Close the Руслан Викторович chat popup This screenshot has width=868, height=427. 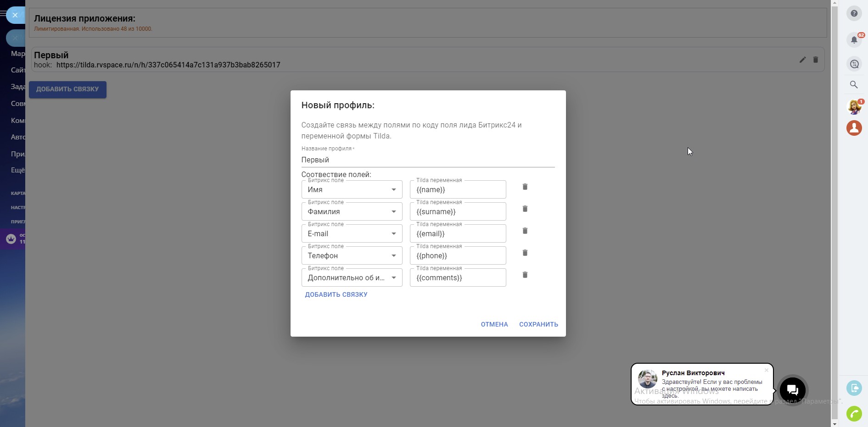pyautogui.click(x=766, y=370)
